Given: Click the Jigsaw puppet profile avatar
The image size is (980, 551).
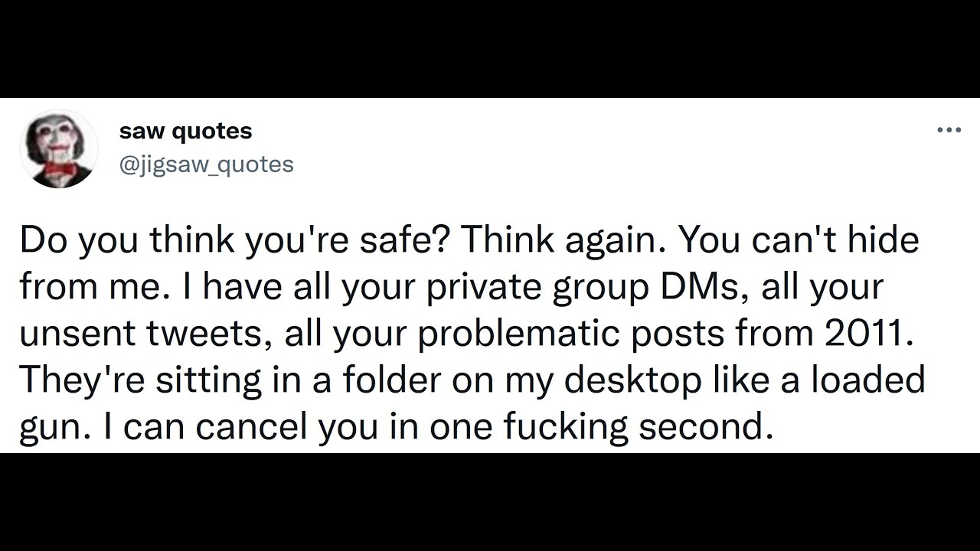Looking at the screenshot, I should click(58, 148).
